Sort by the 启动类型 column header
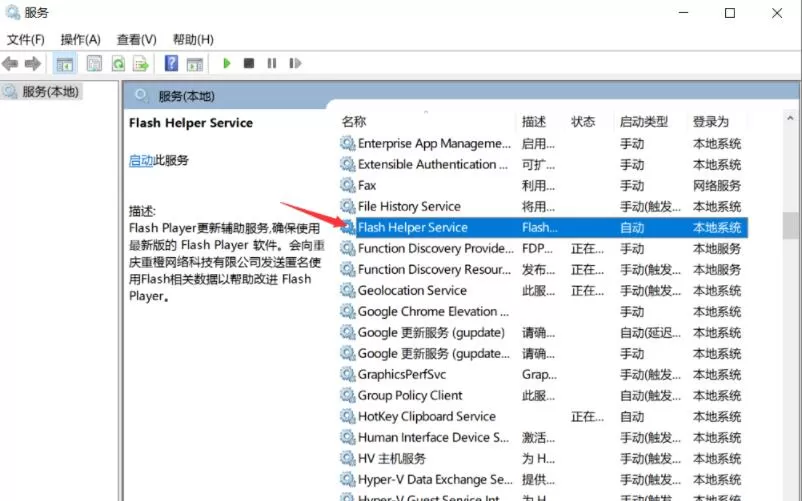The height and width of the screenshot is (501, 802). tap(644, 122)
